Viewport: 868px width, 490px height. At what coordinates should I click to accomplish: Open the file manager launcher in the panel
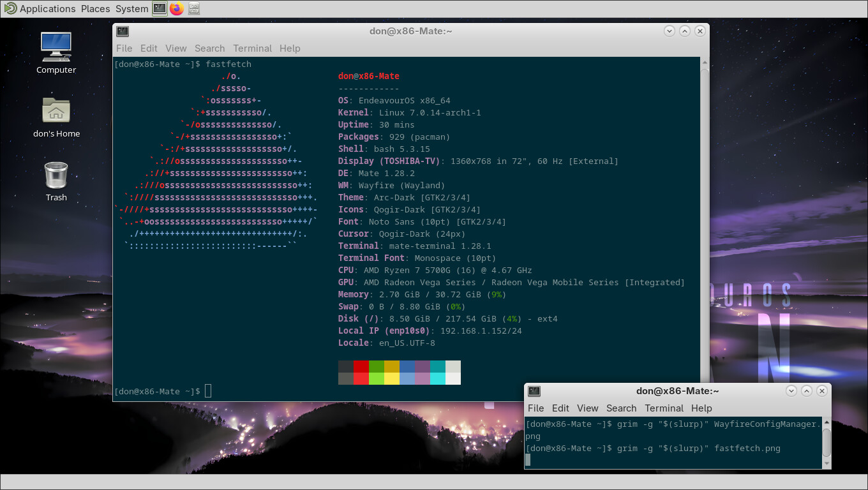point(195,8)
